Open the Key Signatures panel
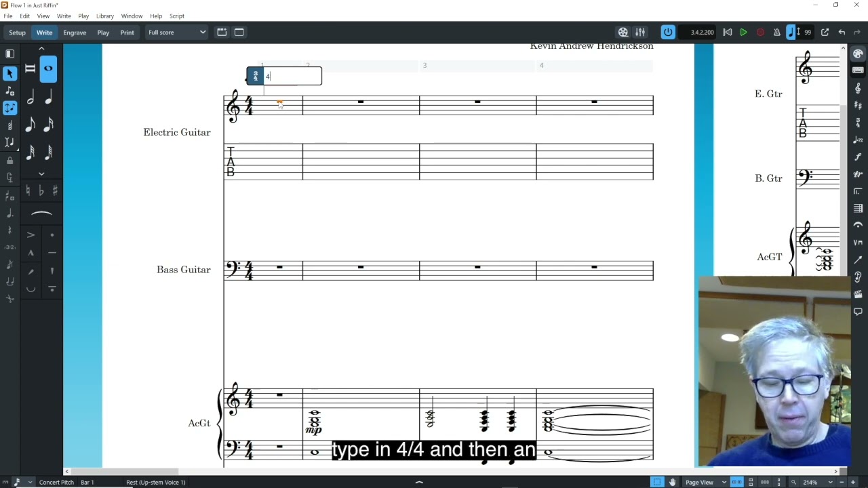 coord(858,105)
